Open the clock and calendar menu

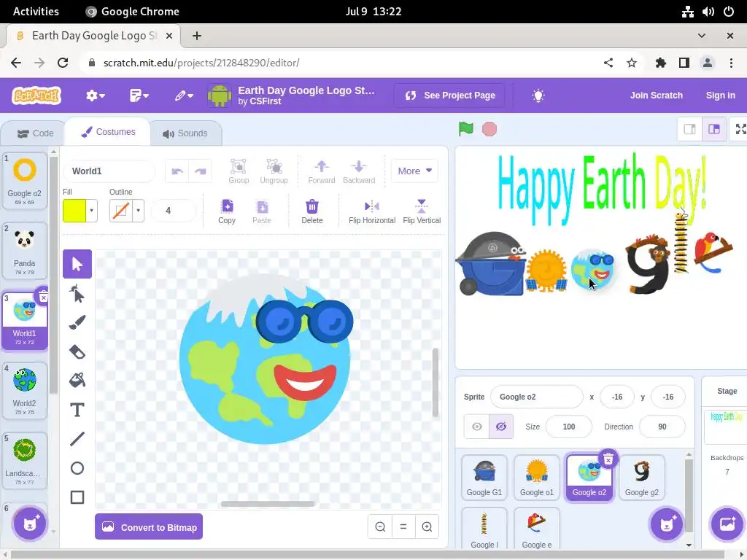[373, 12]
